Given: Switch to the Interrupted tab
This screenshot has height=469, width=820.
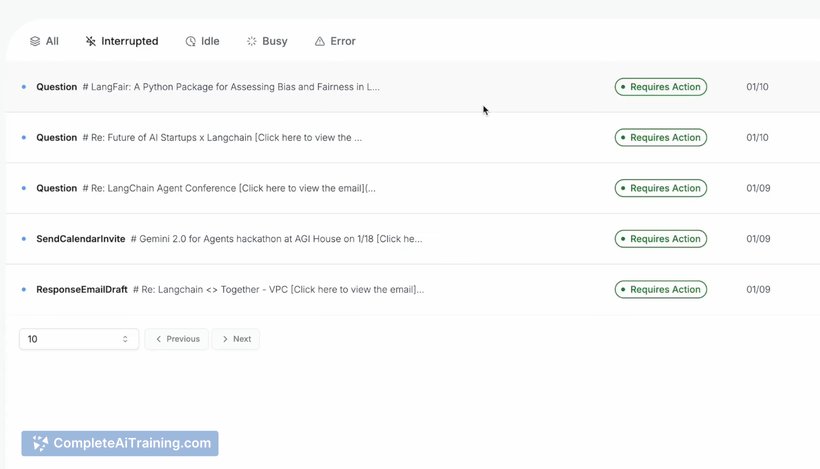Looking at the screenshot, I should pos(122,41).
